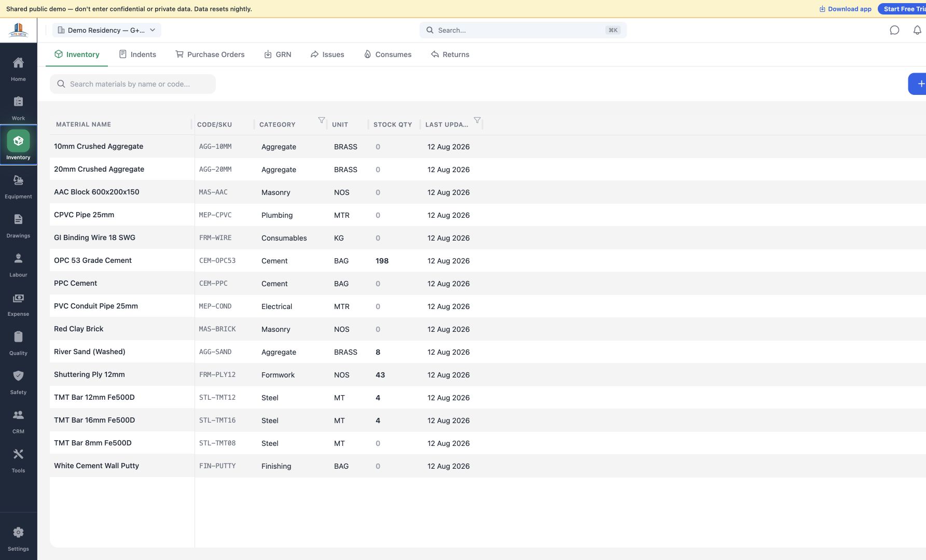Focus the global Search field

(523, 30)
